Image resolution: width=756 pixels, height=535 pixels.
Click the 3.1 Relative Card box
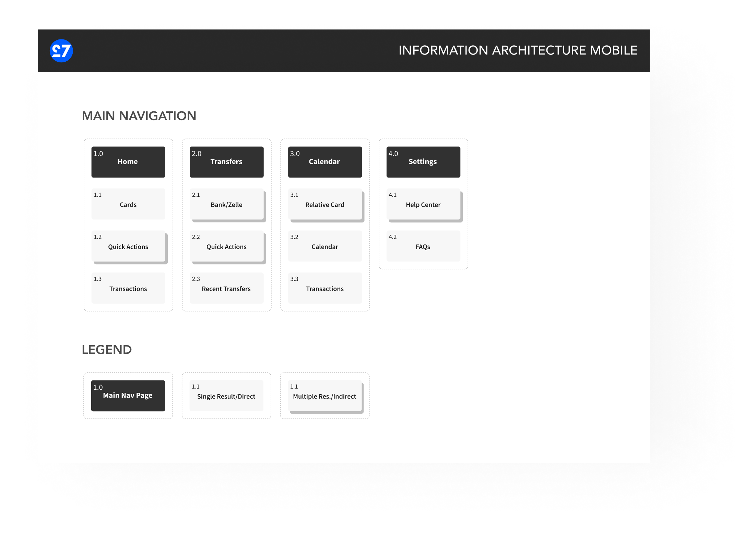pos(325,204)
